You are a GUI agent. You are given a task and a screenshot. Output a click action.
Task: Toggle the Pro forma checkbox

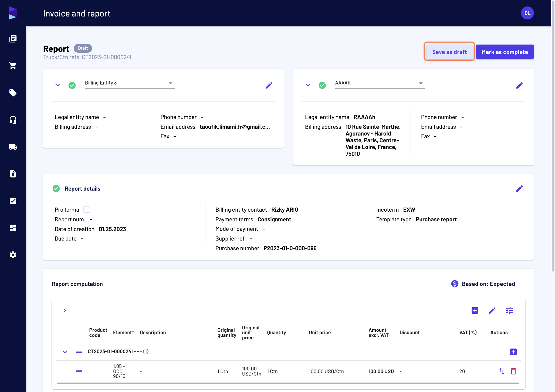click(x=87, y=209)
